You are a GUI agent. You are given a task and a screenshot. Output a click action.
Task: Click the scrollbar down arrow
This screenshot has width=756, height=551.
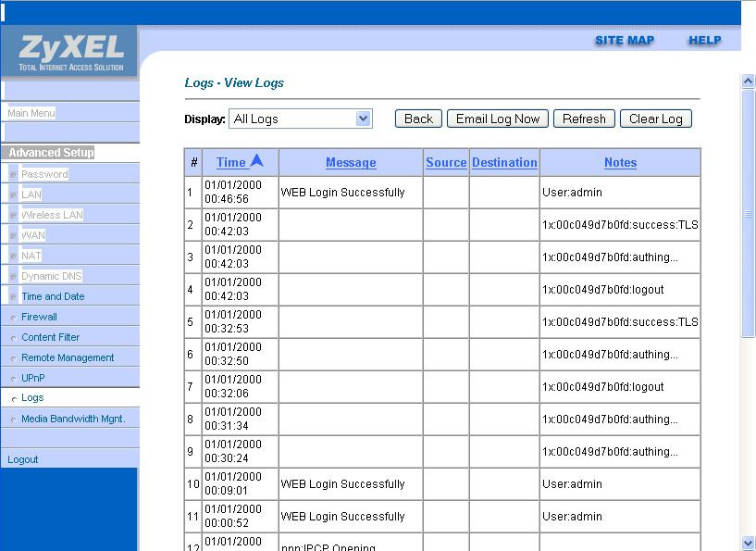(x=749, y=543)
